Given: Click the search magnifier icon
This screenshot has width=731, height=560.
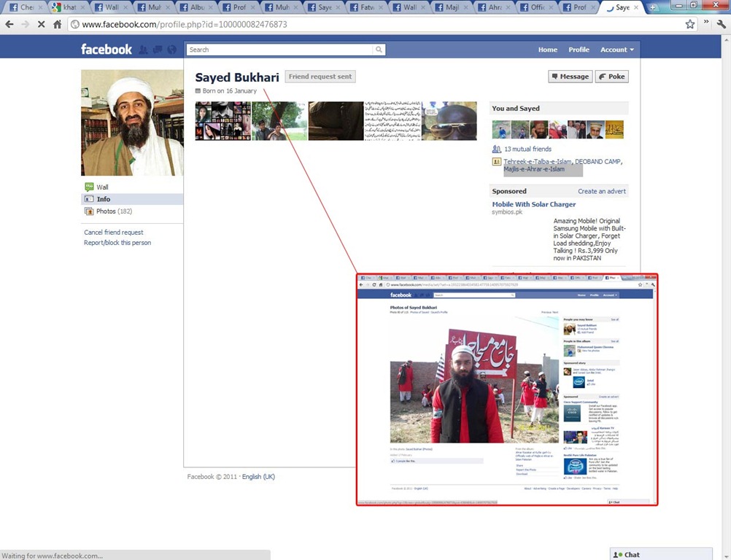Looking at the screenshot, I should tap(379, 50).
